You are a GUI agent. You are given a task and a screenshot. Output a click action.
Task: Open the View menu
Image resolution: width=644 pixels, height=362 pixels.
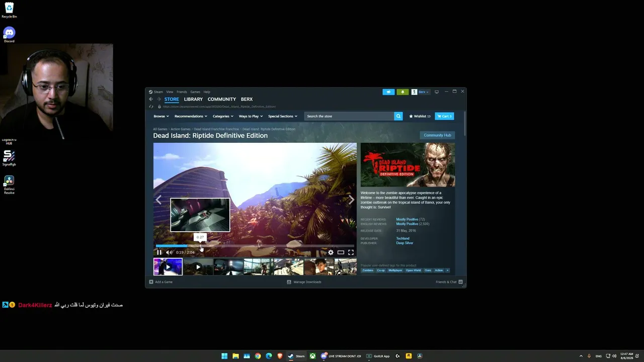point(170,92)
